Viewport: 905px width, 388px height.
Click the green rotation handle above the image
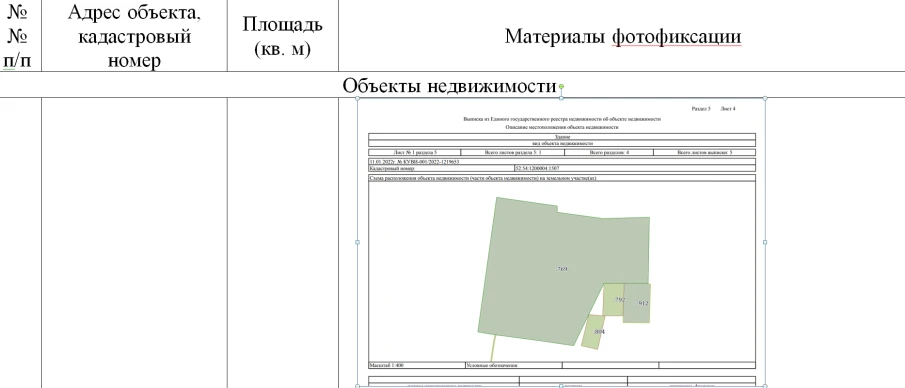(x=561, y=87)
